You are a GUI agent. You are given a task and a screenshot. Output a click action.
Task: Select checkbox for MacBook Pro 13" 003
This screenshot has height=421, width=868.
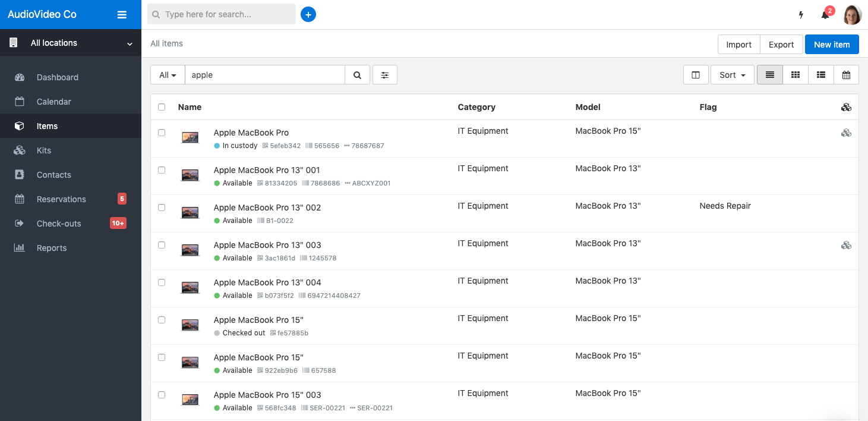[x=162, y=245]
